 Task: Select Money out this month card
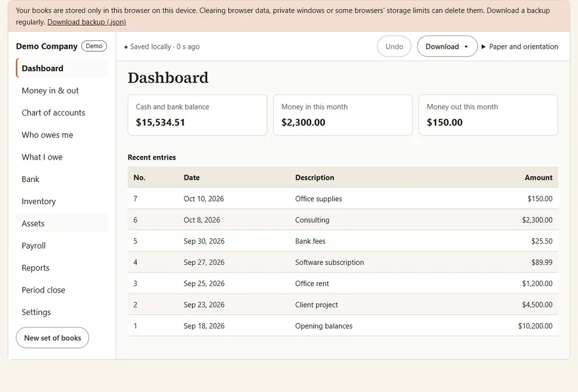(488, 115)
